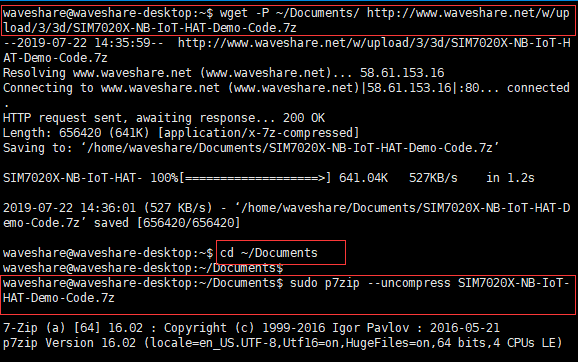Viewport: 578px width, 362px height.
Task: Click the 'wget -P ~/Documents/' command text
Action: (x=289, y=13)
